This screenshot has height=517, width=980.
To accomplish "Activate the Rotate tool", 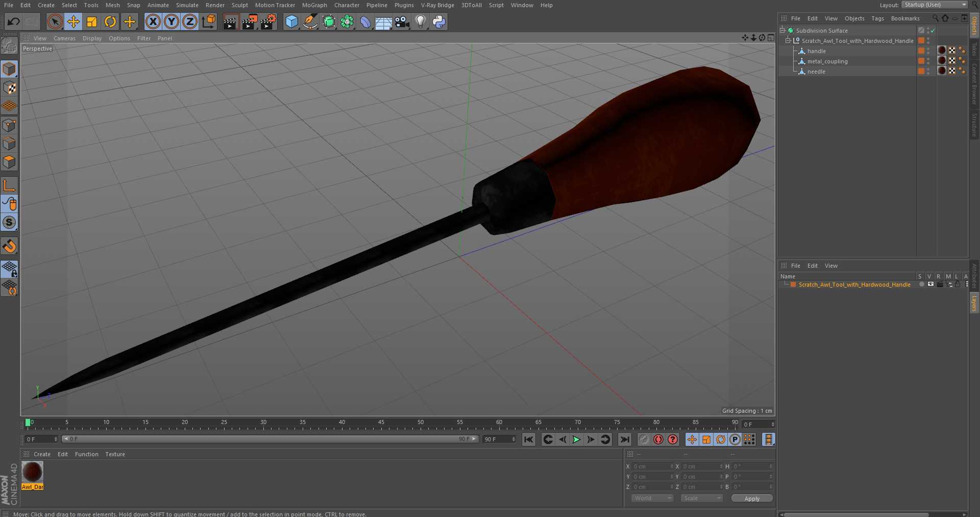I will point(110,21).
